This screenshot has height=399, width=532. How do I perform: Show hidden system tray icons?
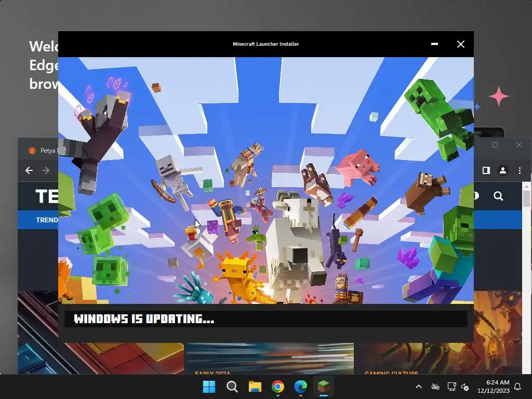[419, 387]
